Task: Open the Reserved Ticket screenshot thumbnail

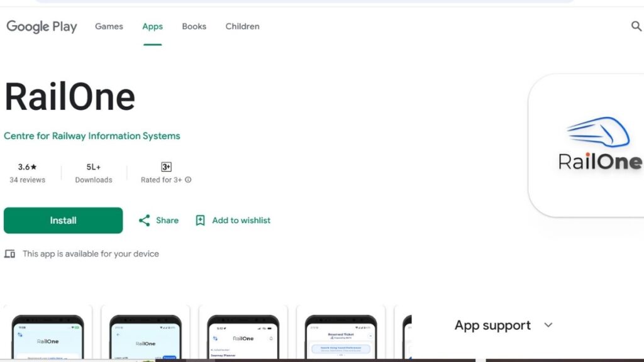Action: pos(341,333)
